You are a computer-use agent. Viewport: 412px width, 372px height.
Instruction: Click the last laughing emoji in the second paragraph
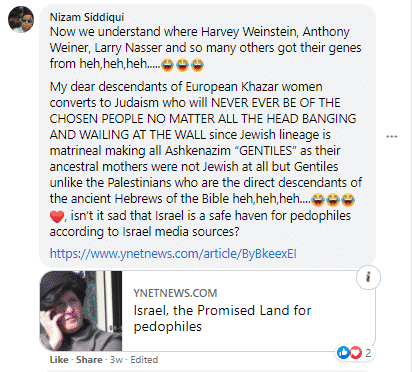(x=348, y=200)
